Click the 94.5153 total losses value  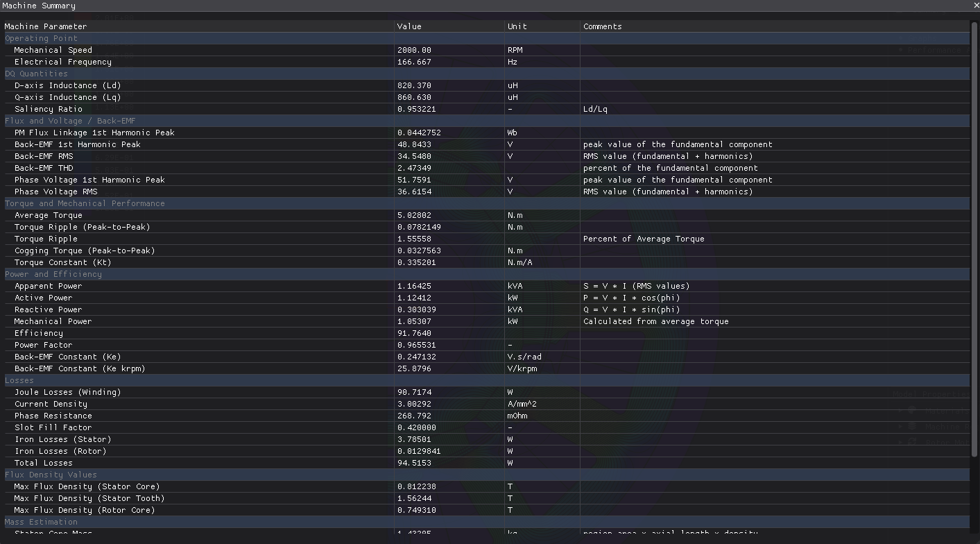coord(414,463)
